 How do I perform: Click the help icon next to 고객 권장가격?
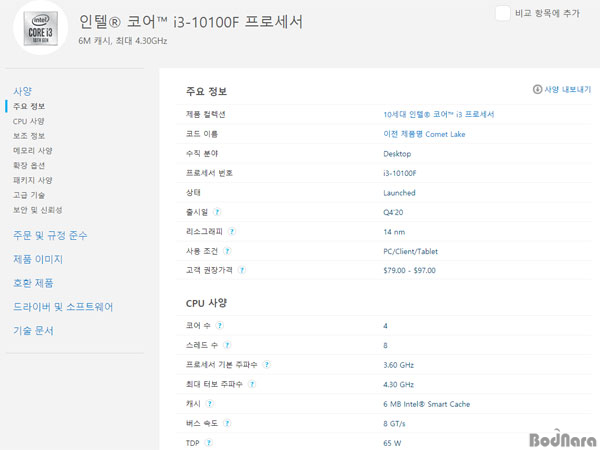tap(242, 270)
